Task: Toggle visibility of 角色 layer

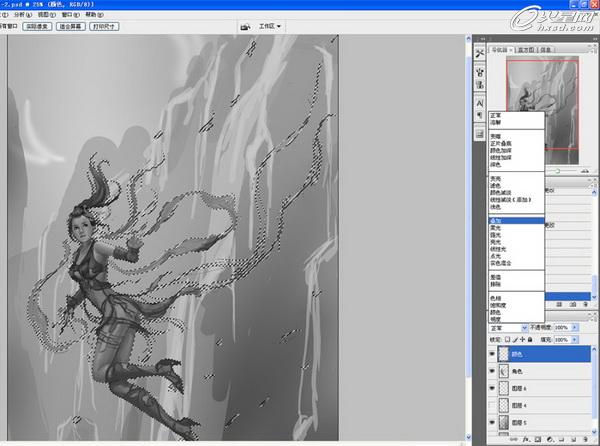Action: [x=491, y=370]
